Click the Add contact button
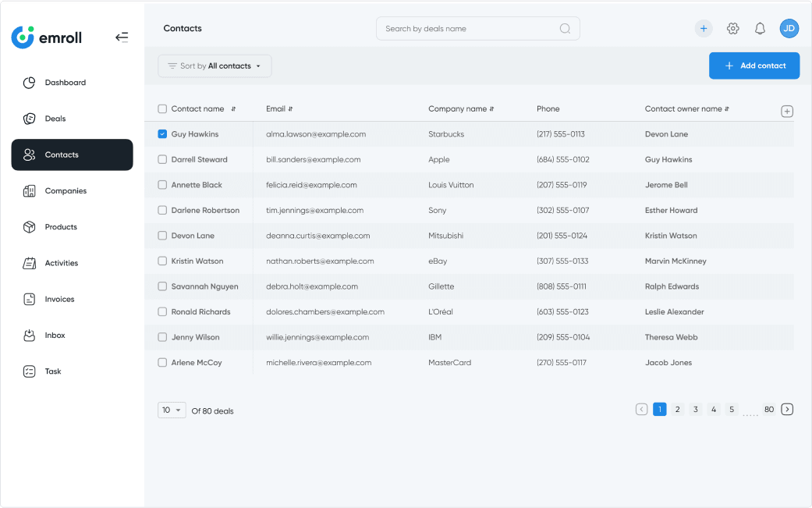The width and height of the screenshot is (812, 508). (x=753, y=66)
